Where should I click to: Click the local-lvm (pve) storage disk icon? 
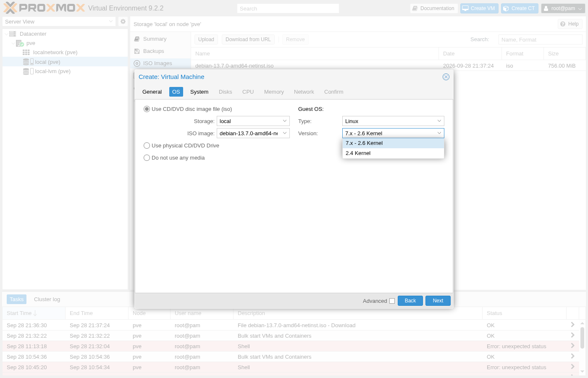point(28,71)
